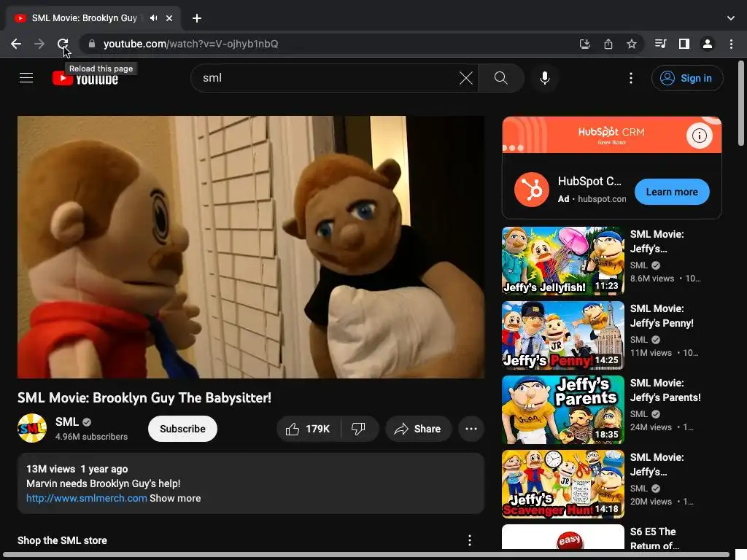Click install app icon in address bar
Screen dimensions: 747x560
(x=584, y=44)
